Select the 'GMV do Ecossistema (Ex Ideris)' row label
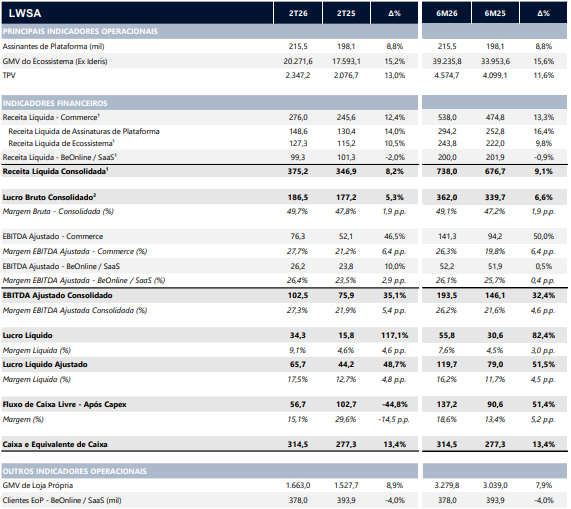The width and height of the screenshot is (571, 509). (55, 62)
